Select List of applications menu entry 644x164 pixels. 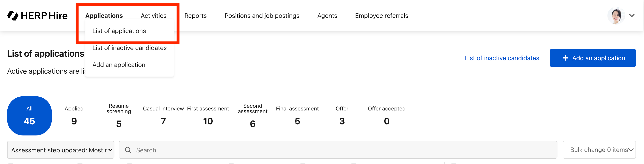tap(119, 31)
